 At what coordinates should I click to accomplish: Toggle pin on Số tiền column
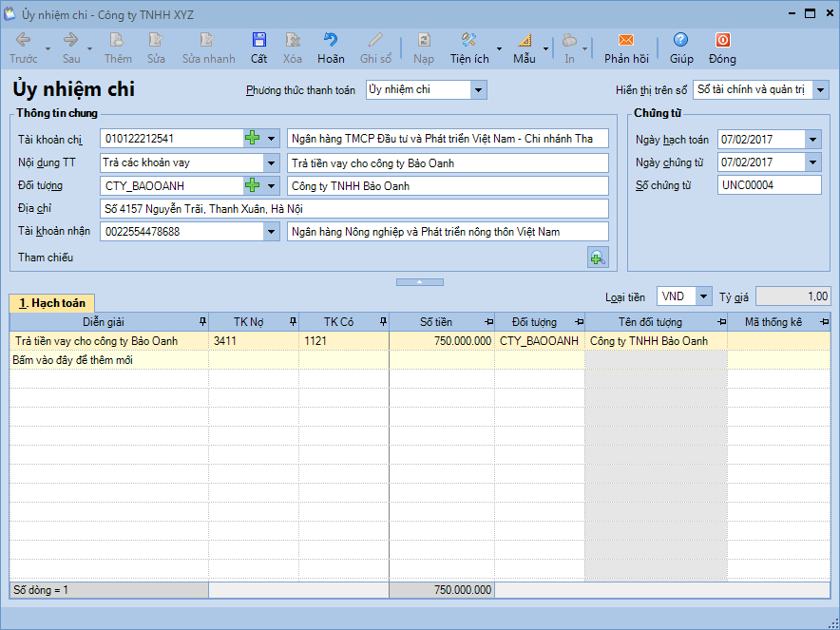click(488, 322)
